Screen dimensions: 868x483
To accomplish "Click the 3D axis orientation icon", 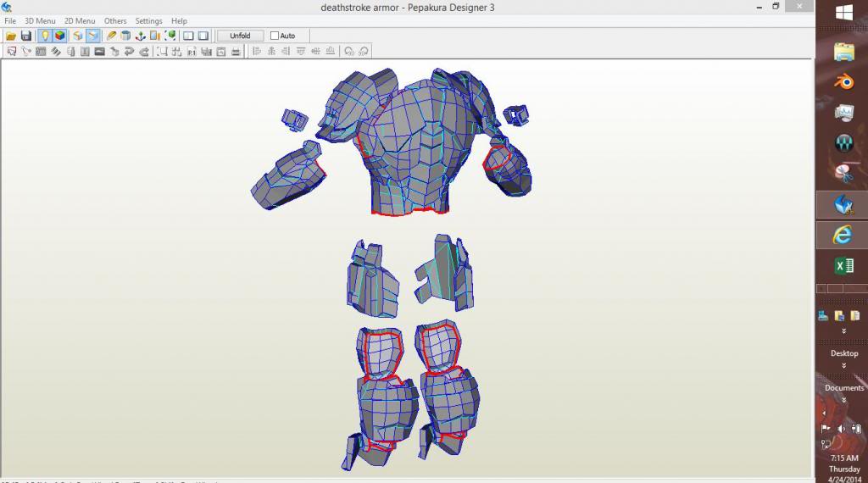I will point(141,36).
